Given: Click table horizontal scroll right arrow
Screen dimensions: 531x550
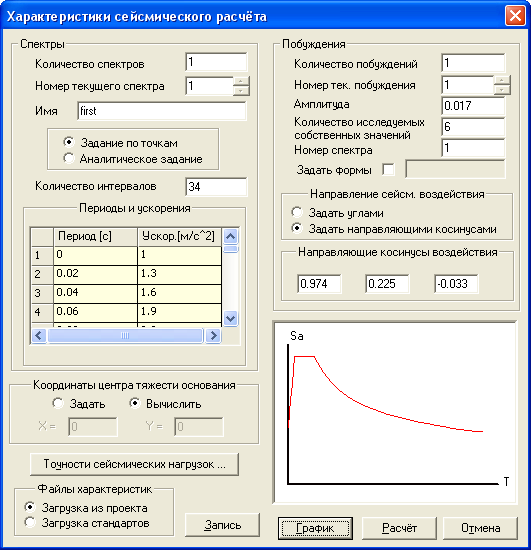Looking at the screenshot, I should [213, 335].
